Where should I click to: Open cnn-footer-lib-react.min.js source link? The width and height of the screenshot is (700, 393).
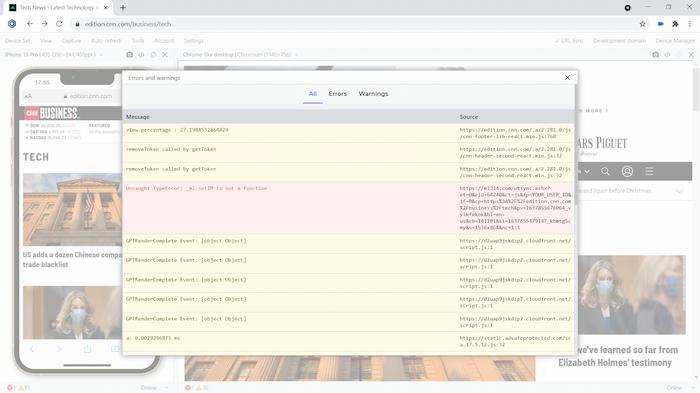click(x=515, y=133)
